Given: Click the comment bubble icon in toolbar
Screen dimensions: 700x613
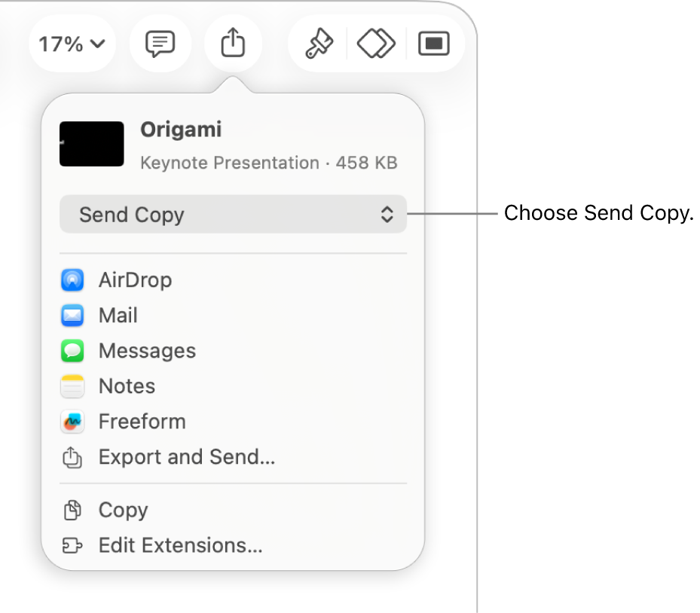Looking at the screenshot, I should 160,43.
